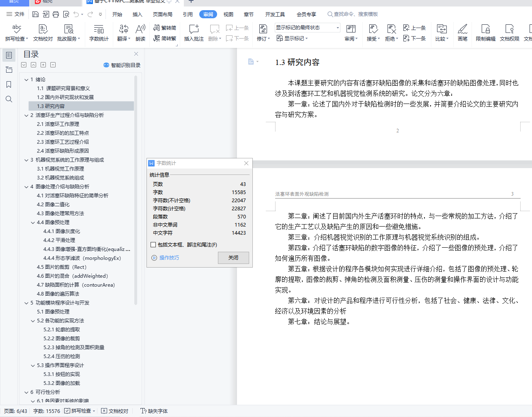The width and height of the screenshot is (532, 417).
Task: Open the 文件 menu
Action: pyautogui.click(x=15, y=14)
